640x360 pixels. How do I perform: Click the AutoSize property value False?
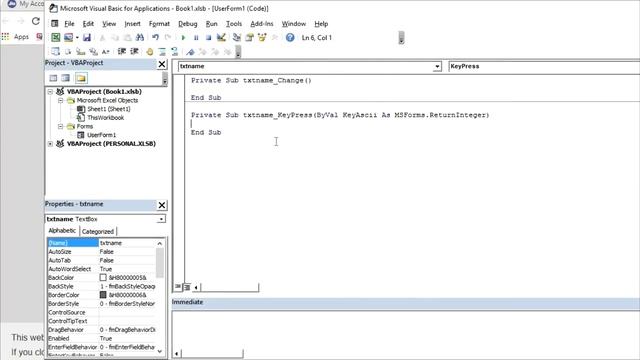click(x=107, y=252)
